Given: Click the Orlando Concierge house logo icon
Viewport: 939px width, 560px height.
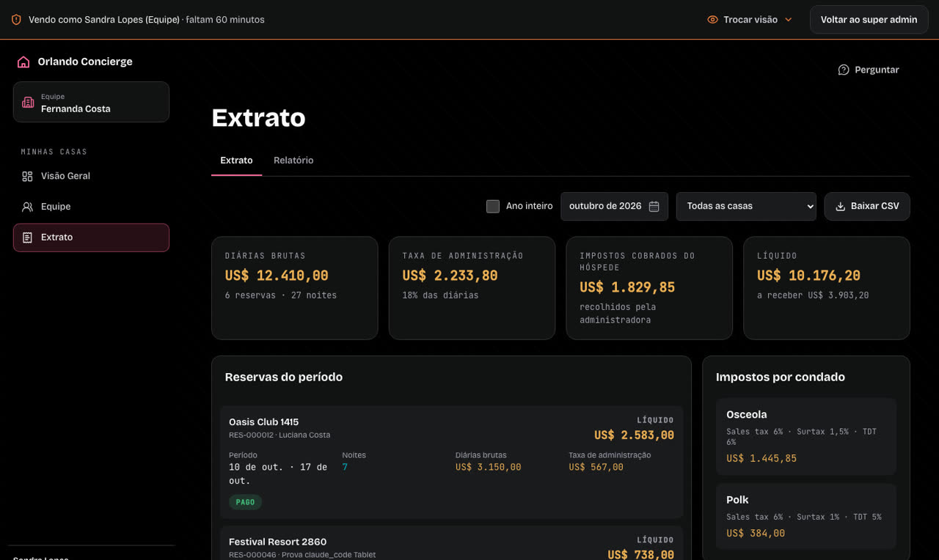Looking at the screenshot, I should (23, 62).
